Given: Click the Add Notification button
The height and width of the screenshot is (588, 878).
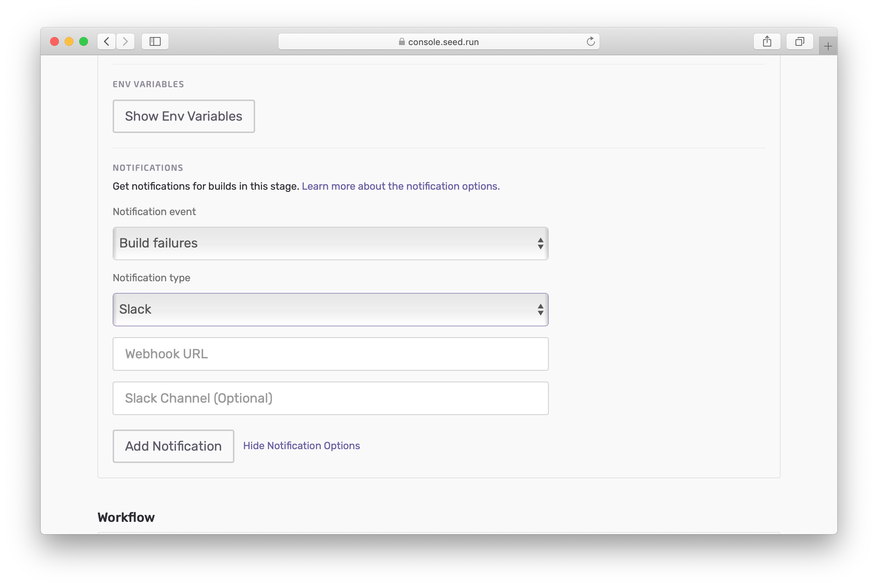Looking at the screenshot, I should pyautogui.click(x=173, y=446).
